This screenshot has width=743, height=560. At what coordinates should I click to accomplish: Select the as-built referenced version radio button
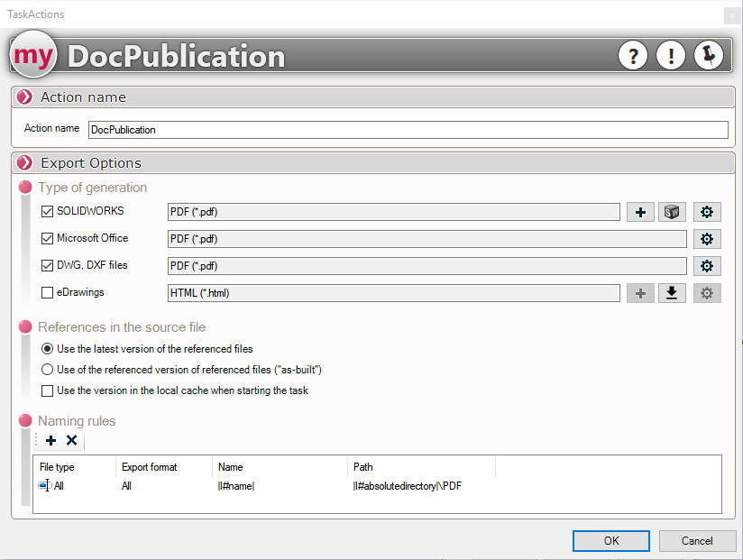[48, 370]
